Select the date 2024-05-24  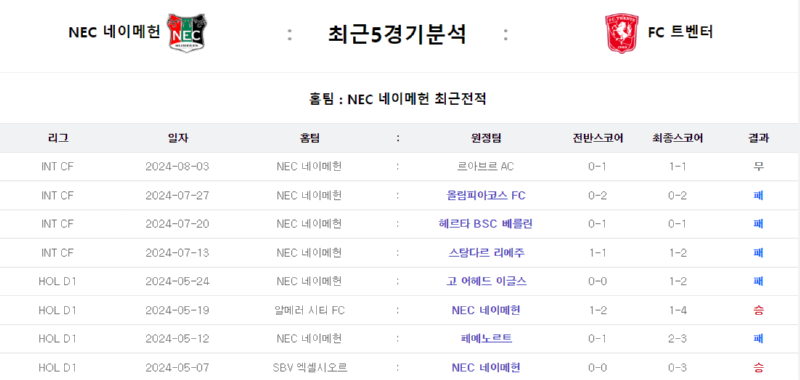click(x=178, y=281)
